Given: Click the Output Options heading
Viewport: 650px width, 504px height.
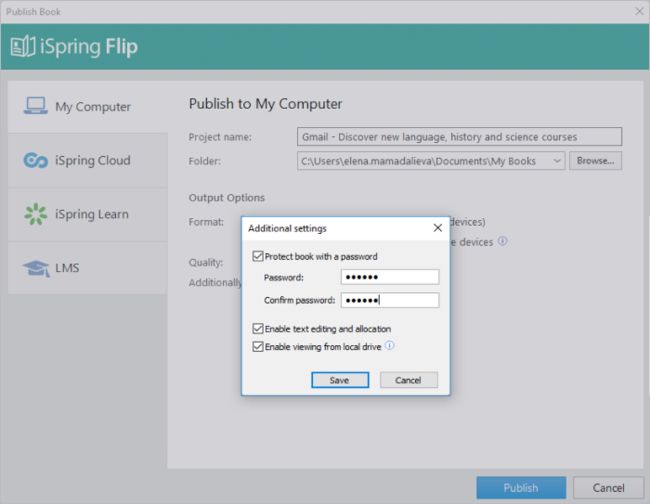Looking at the screenshot, I should pyautogui.click(x=226, y=198).
